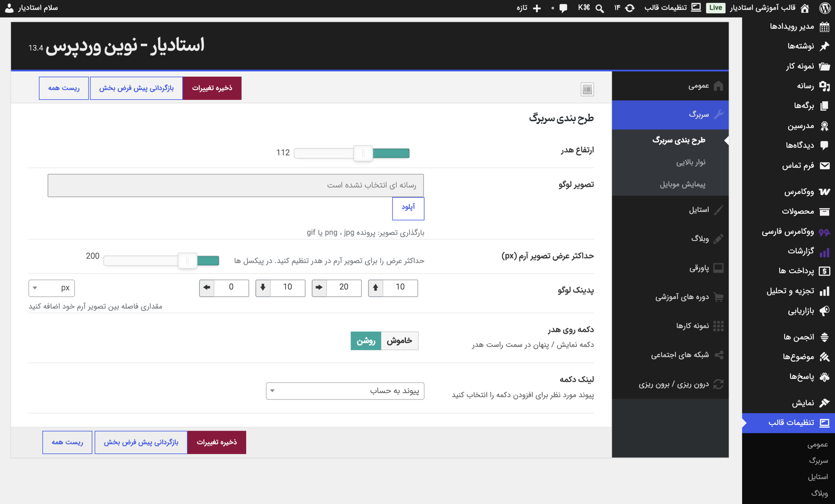Open the پاورقی footer section
This screenshot has width=835, height=504.
point(670,268)
